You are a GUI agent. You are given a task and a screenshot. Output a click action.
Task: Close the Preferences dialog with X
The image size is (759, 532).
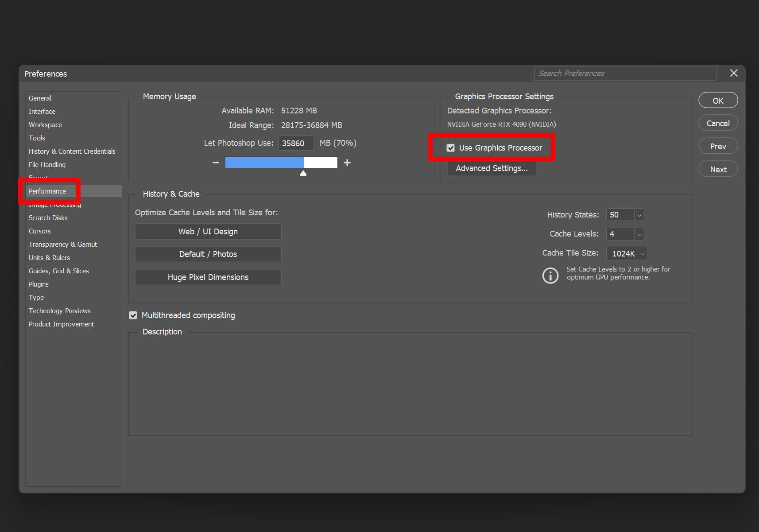click(734, 73)
